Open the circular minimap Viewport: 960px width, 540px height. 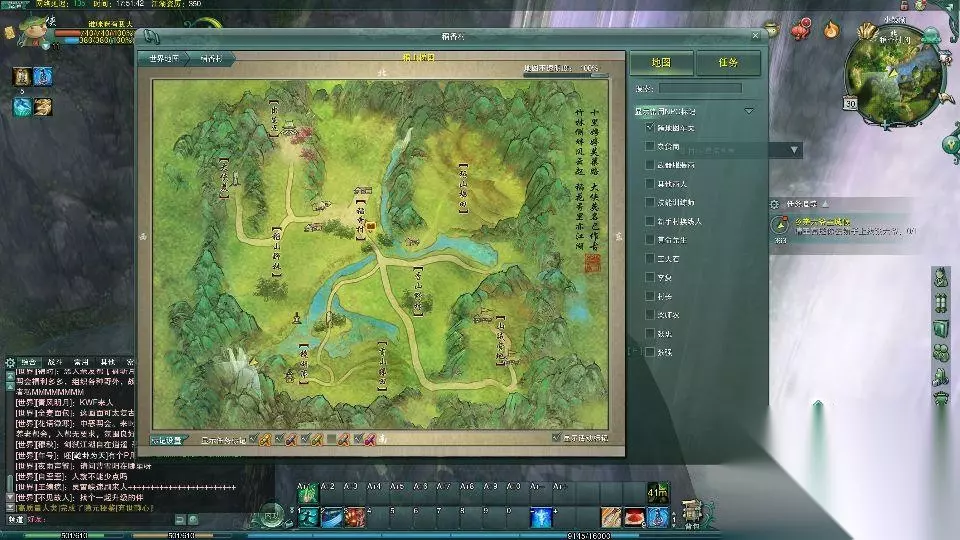894,77
